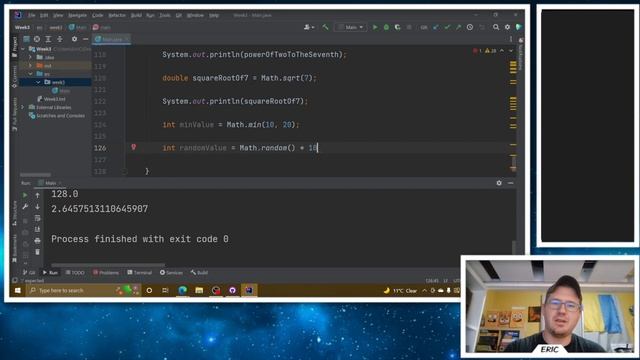The width and height of the screenshot is (640, 360).
Task: Toggle Notifications tool window on right stripe
Action: coord(521,55)
